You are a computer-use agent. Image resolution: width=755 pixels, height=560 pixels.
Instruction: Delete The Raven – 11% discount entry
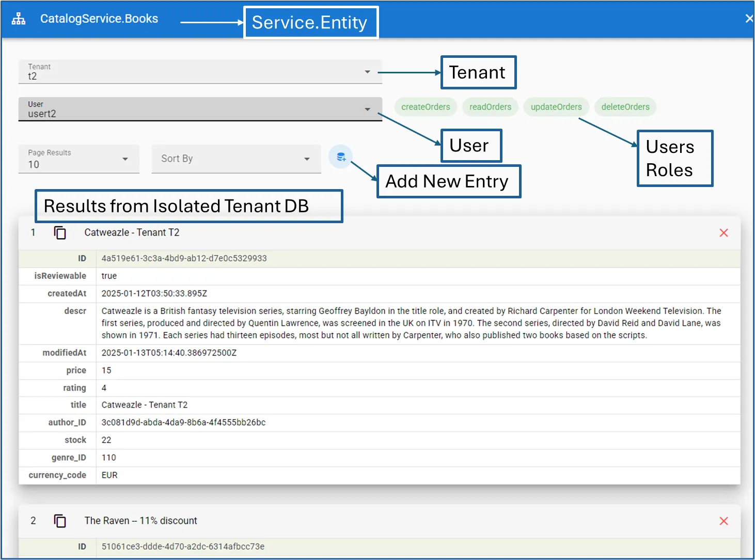[x=723, y=521]
